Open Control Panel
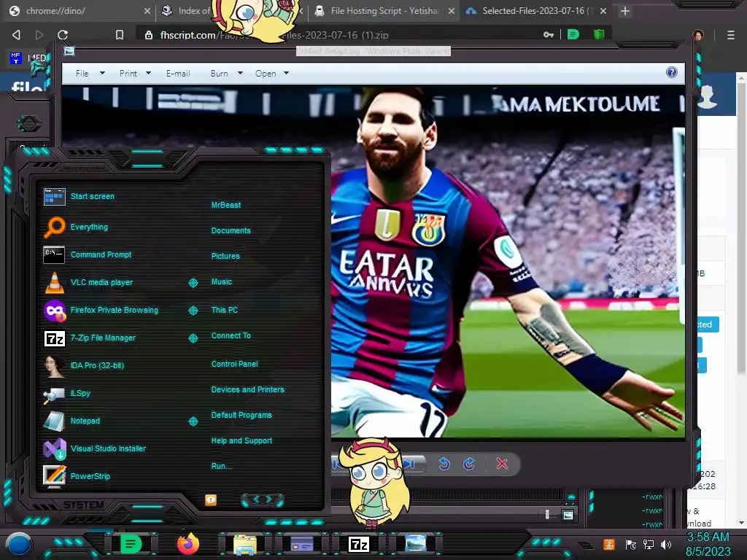This screenshot has width=747, height=560. 234,364
